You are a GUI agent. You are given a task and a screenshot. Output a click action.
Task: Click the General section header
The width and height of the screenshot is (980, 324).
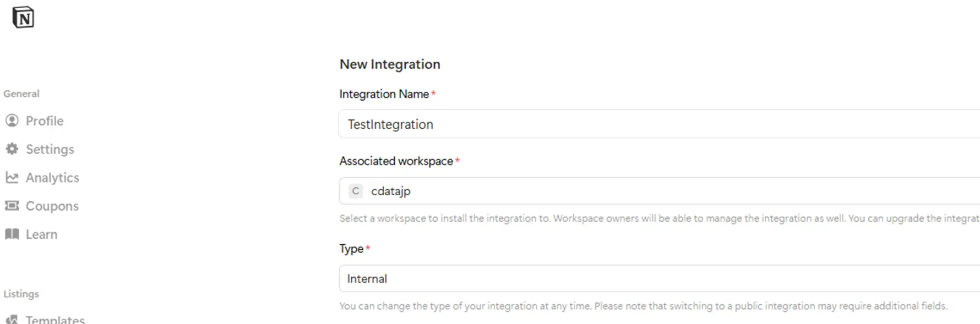coord(21,94)
